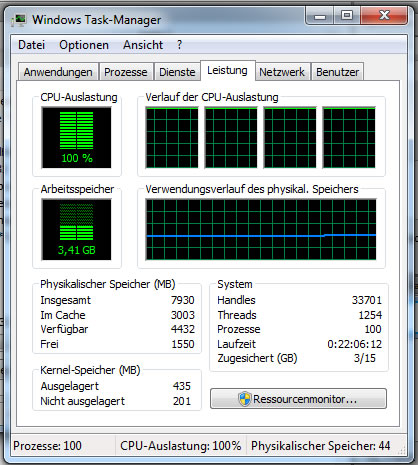The height and width of the screenshot is (465, 418).
Task: Switch to the Netzwerk tab
Action: click(x=282, y=72)
